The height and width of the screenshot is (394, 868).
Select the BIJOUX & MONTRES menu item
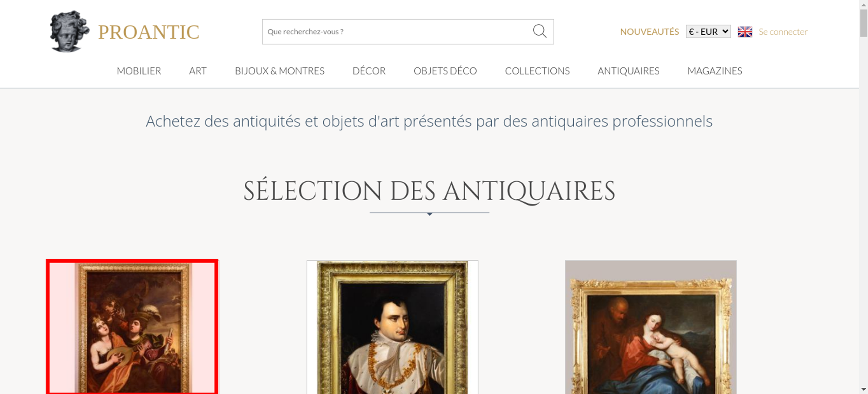click(x=279, y=71)
